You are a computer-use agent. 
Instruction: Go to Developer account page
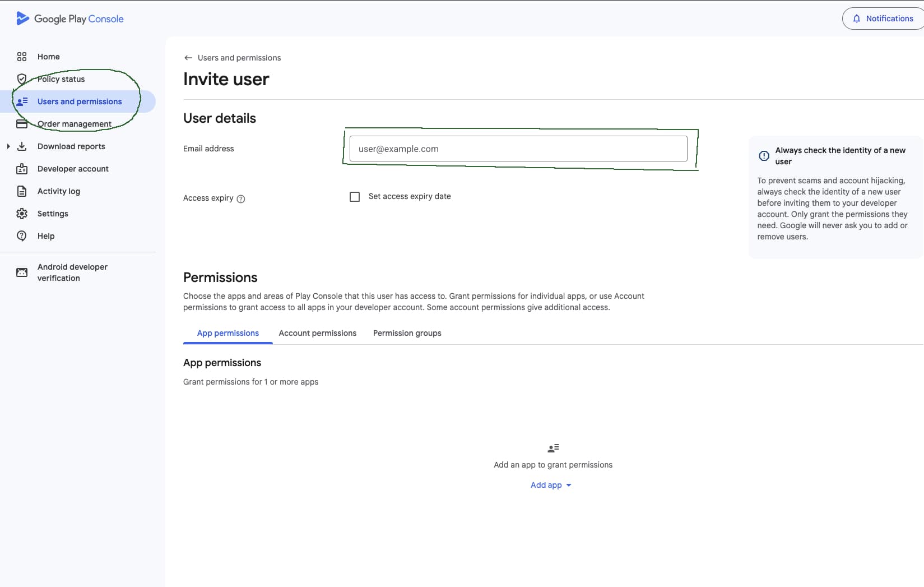[x=73, y=169]
